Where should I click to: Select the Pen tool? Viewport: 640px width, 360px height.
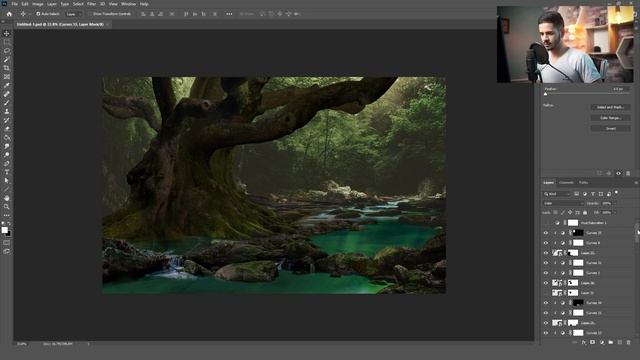7,163
